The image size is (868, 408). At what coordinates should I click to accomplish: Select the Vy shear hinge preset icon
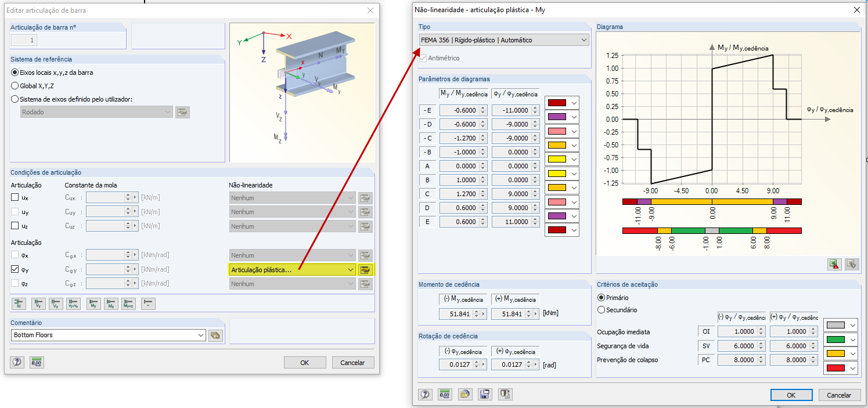(x=39, y=303)
